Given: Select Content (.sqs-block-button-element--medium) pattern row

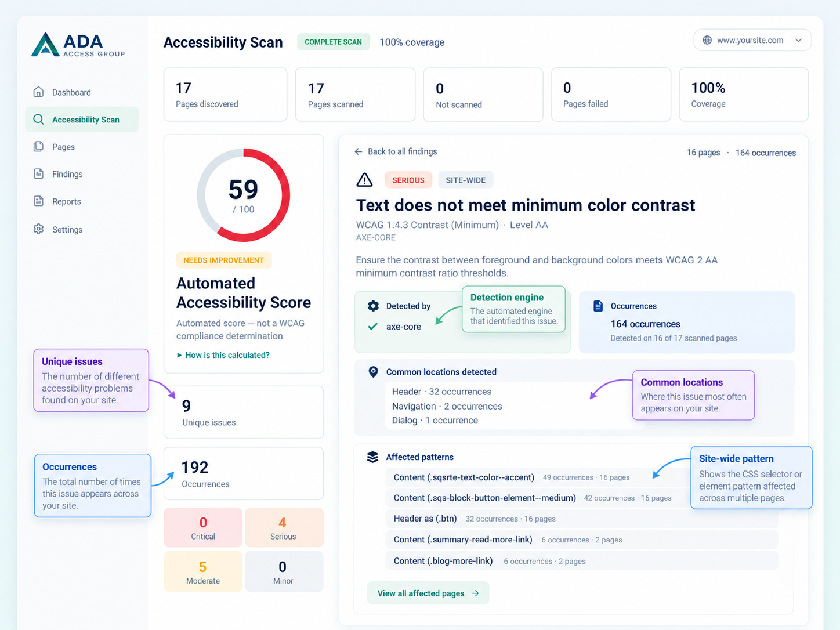Looking at the screenshot, I should (x=581, y=498).
